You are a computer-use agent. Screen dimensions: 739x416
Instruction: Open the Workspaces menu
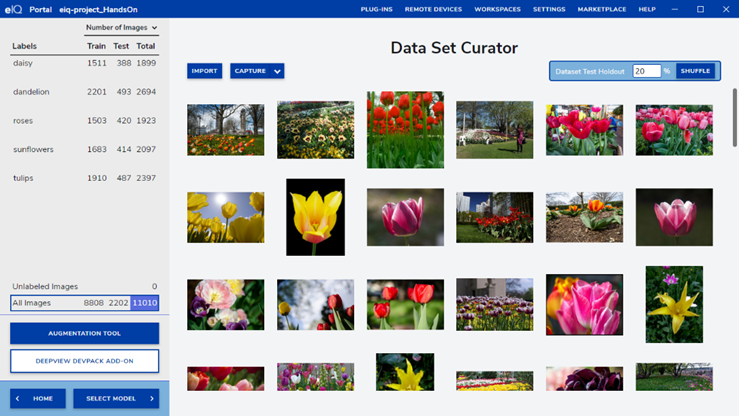coord(497,9)
